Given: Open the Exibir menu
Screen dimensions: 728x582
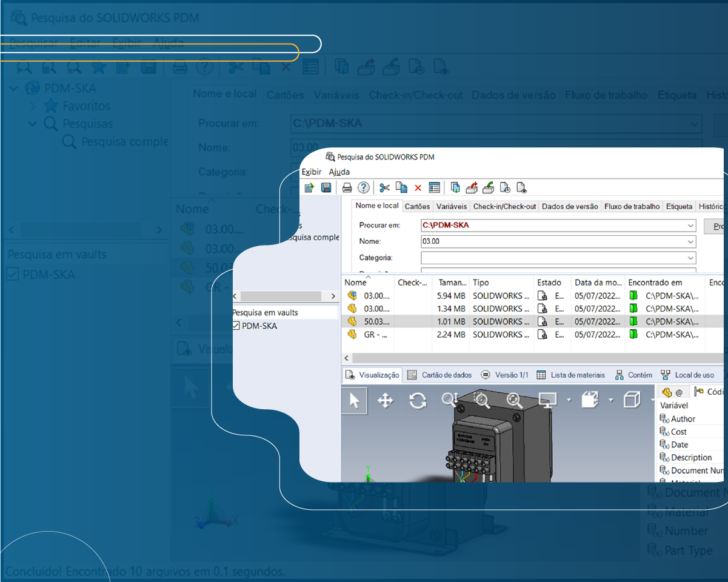Looking at the screenshot, I should coord(310,172).
